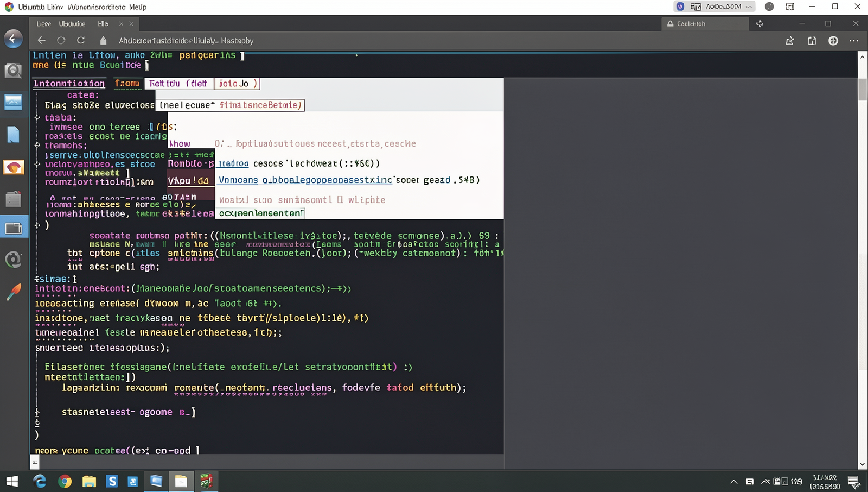Click the vertical scrollbar down arrow
The width and height of the screenshot is (868, 492).
coord(863,464)
